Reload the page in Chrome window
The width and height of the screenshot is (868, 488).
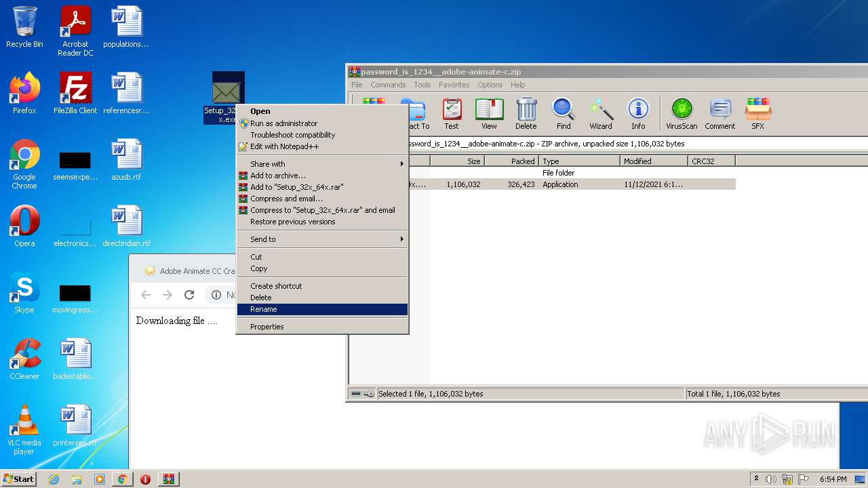(x=189, y=295)
